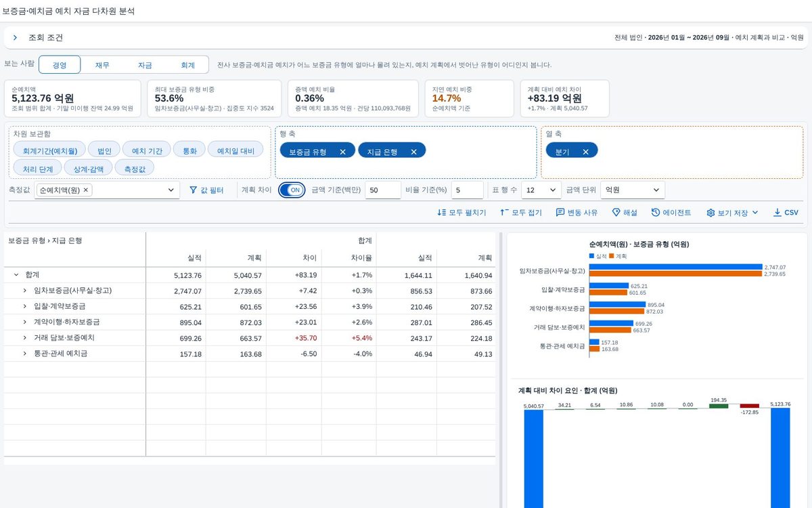The image size is (812, 508).
Task: Expand the 임차보증금(사무실·창고) row
Action: [x=24, y=290]
